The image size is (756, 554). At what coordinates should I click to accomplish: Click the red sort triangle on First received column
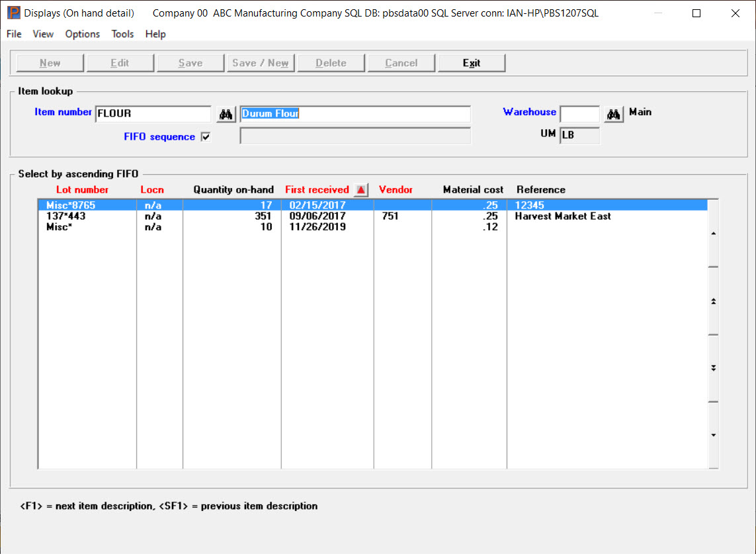[361, 189]
